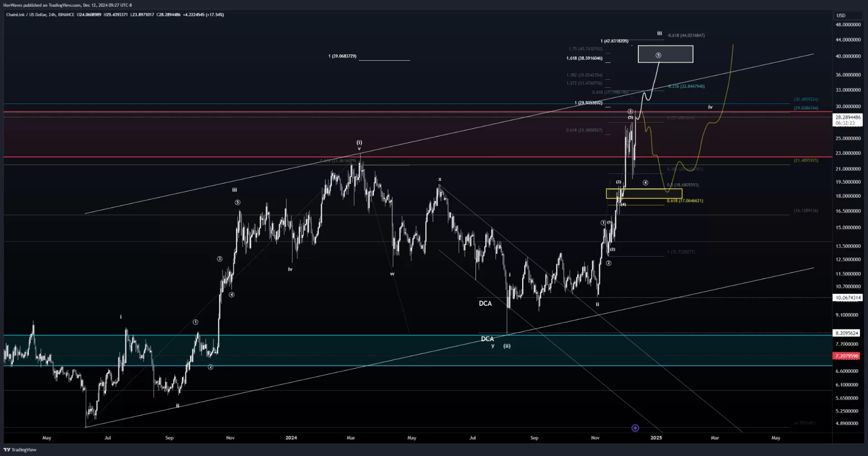Click circled 1 wave marker near September 2023
This screenshot has width=868, height=456.
(x=195, y=322)
